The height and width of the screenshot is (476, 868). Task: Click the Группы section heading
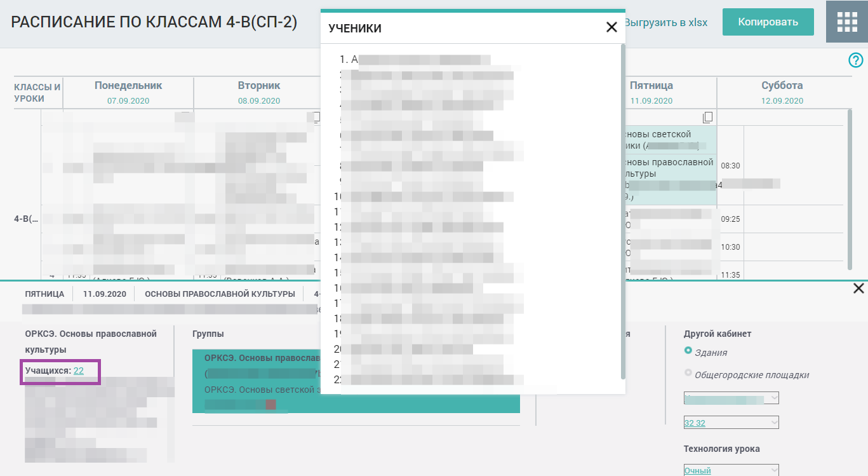pyautogui.click(x=208, y=334)
